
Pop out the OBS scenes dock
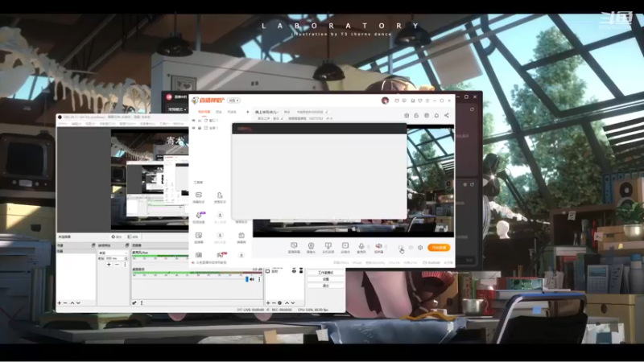click(x=93, y=245)
